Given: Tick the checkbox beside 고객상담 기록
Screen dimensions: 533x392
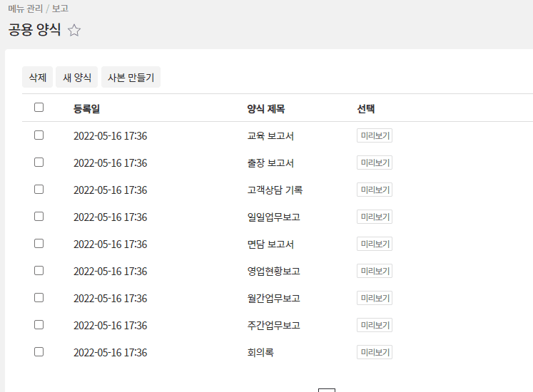Looking at the screenshot, I should 39,190.
